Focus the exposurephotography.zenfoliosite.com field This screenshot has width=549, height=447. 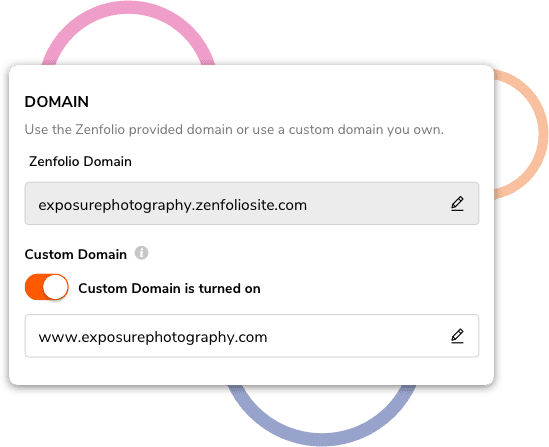pyautogui.click(x=252, y=203)
